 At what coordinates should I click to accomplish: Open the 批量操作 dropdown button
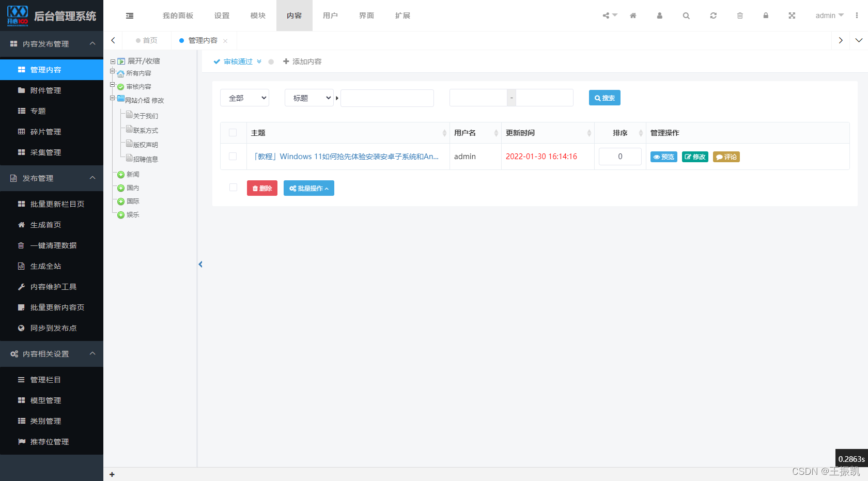tap(309, 188)
